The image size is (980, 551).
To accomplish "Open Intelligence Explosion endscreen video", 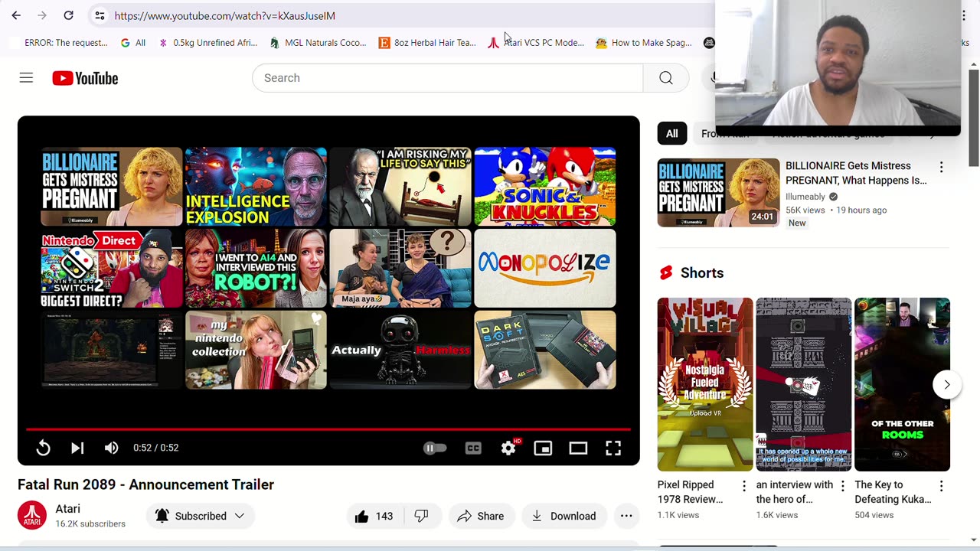I will pyautogui.click(x=256, y=187).
